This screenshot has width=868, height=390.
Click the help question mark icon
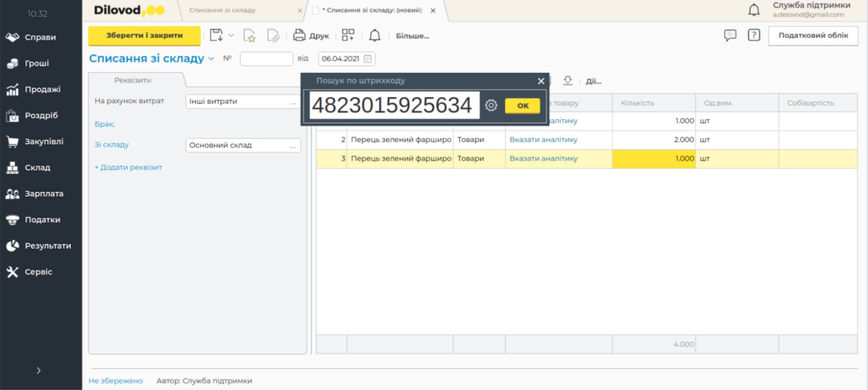(754, 35)
